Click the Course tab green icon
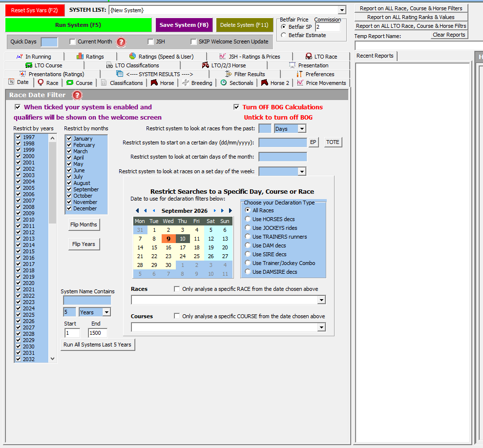 point(70,82)
